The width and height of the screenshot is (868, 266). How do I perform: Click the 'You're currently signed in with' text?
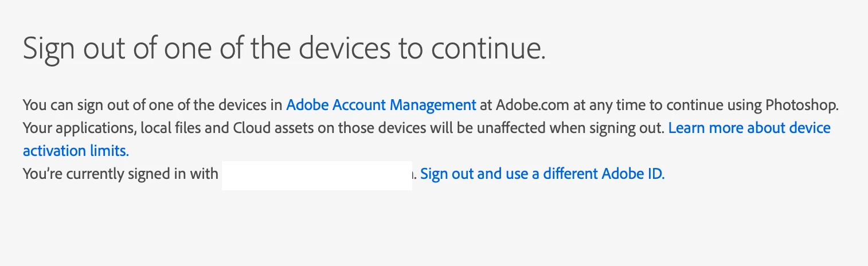pos(120,174)
